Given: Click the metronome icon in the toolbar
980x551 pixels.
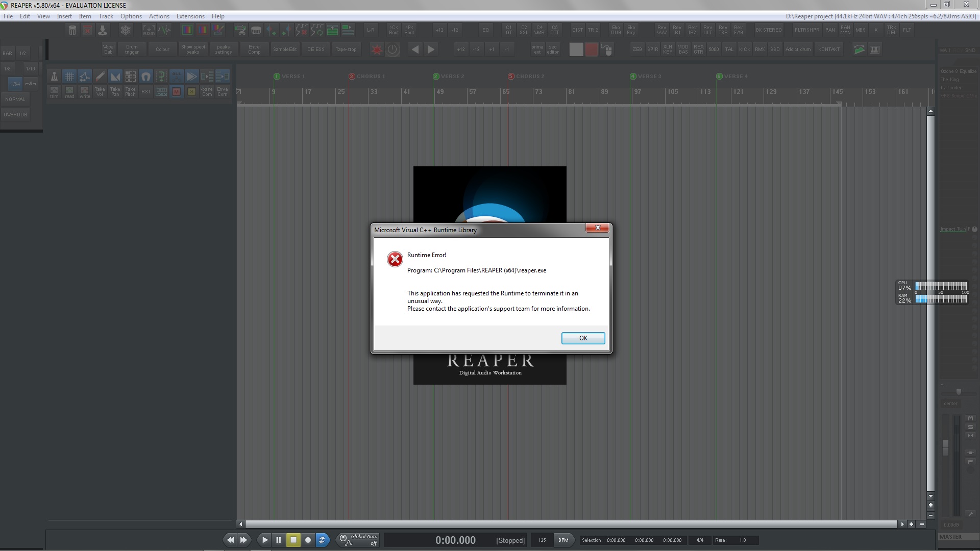Looking at the screenshot, I should pos(54,77).
